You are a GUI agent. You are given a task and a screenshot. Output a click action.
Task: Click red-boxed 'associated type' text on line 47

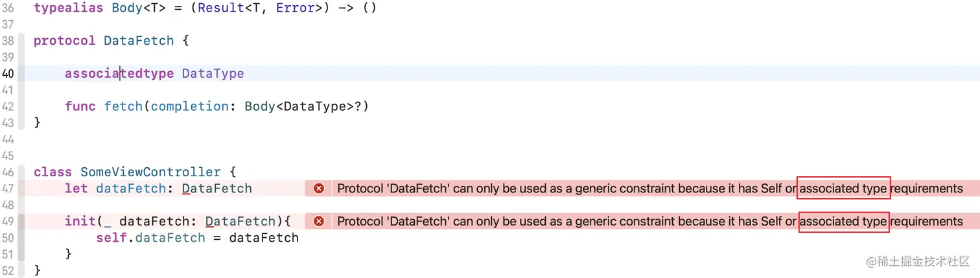843,189
